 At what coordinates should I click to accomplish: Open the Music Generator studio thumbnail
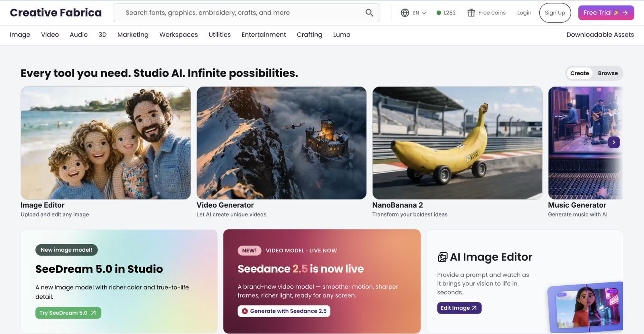click(x=585, y=143)
